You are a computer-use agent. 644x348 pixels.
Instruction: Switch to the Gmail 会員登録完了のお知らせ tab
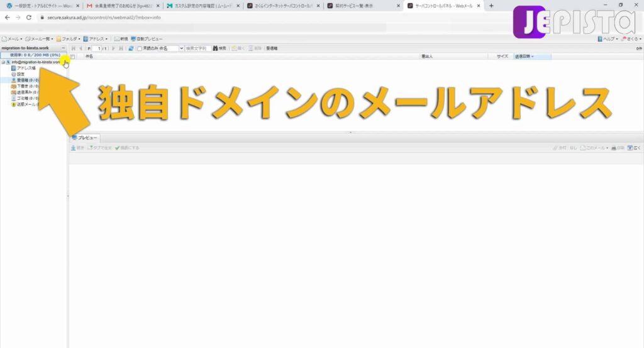pyautogui.click(x=122, y=6)
